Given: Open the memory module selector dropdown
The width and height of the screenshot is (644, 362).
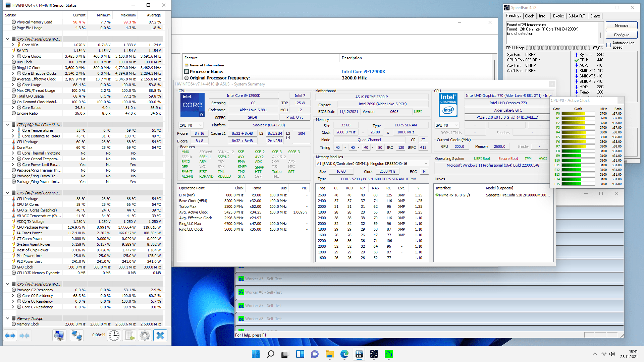Looking at the screenshot, I should 372,164.
